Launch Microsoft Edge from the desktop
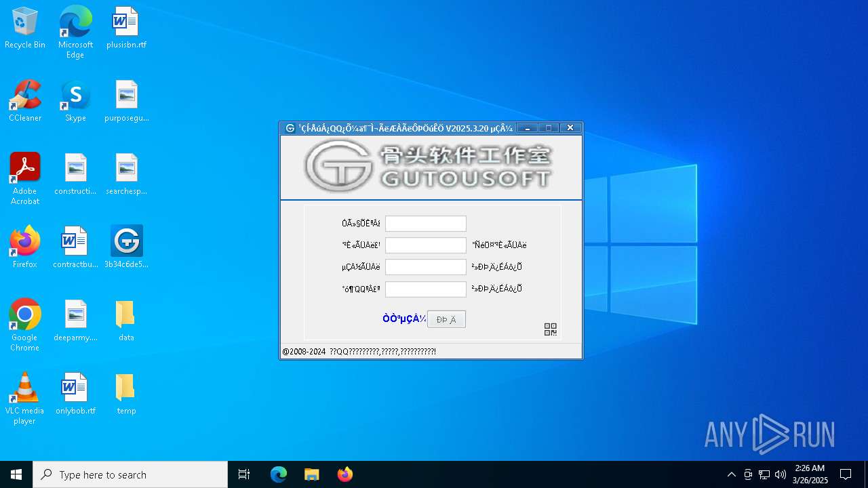 (x=75, y=32)
